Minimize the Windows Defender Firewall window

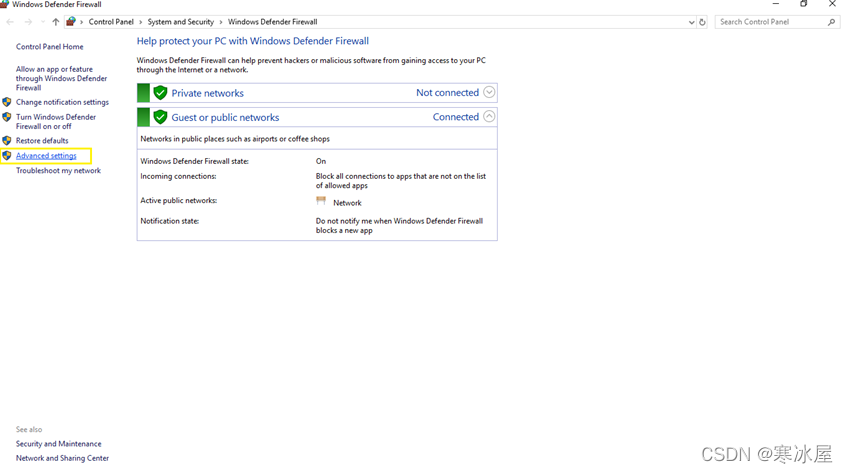[x=776, y=4]
